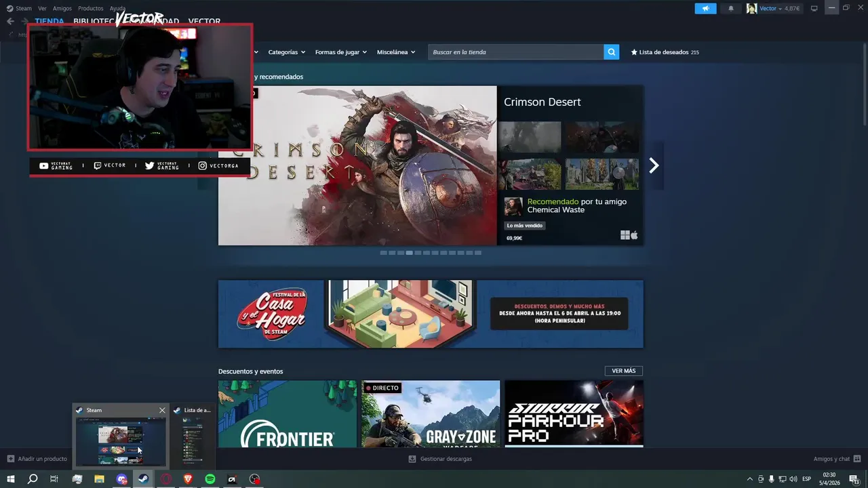
Task: Open the Amigos y chat icon
Action: (x=857, y=459)
